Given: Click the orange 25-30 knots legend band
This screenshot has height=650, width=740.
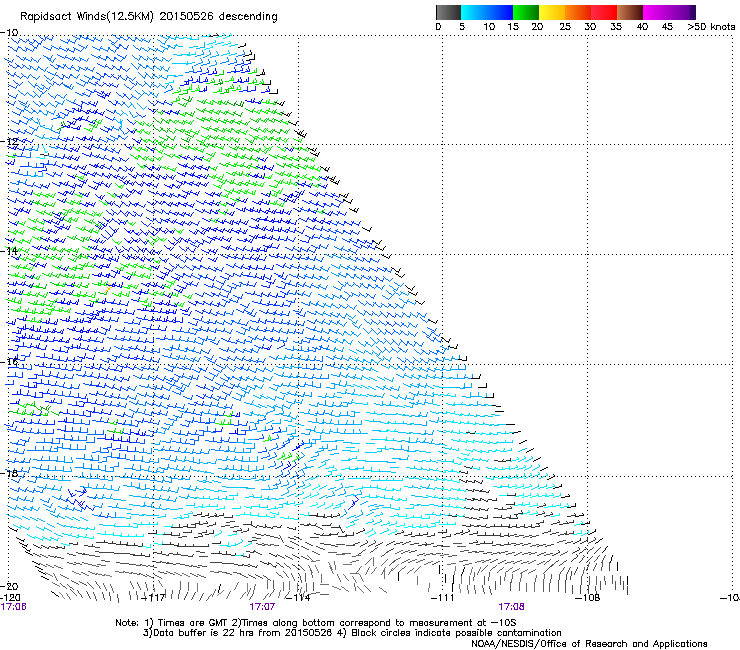Looking at the screenshot, I should tap(578, 12).
